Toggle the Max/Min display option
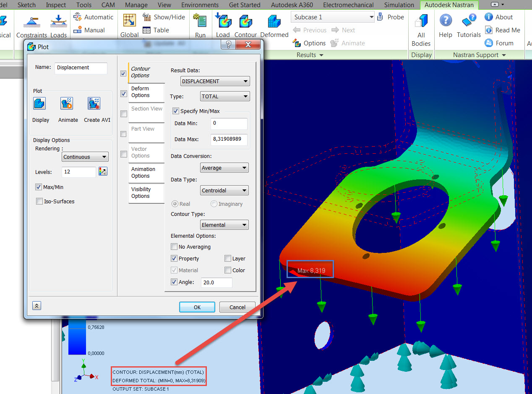 click(38, 187)
